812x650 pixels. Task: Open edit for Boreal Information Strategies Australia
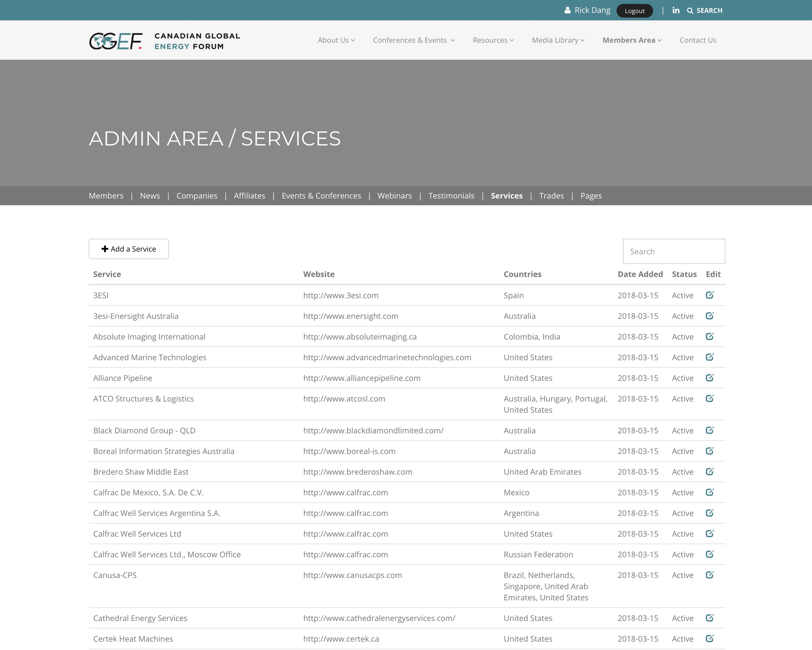[709, 451]
